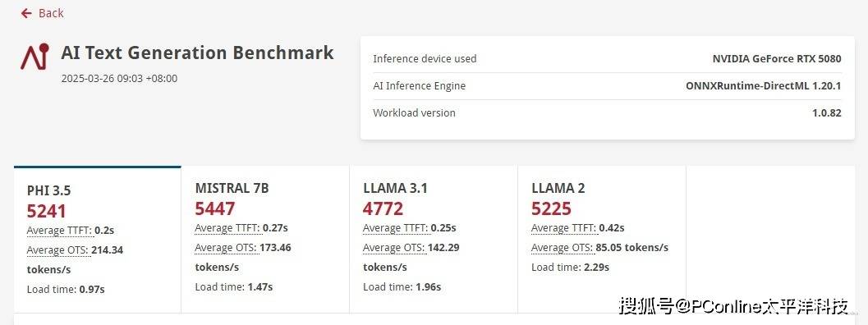
Task: Select the LLAMA 2 tab
Action: click(x=602, y=239)
